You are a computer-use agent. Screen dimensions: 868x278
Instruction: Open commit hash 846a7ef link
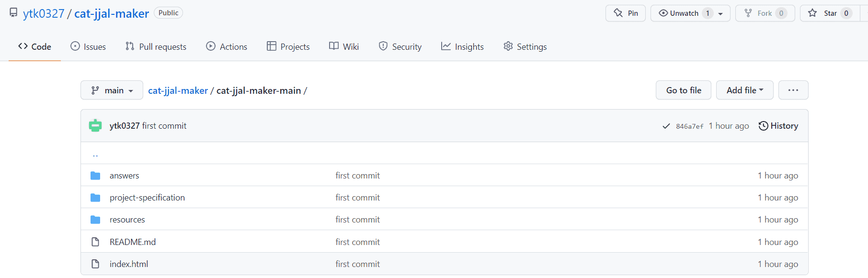click(689, 126)
